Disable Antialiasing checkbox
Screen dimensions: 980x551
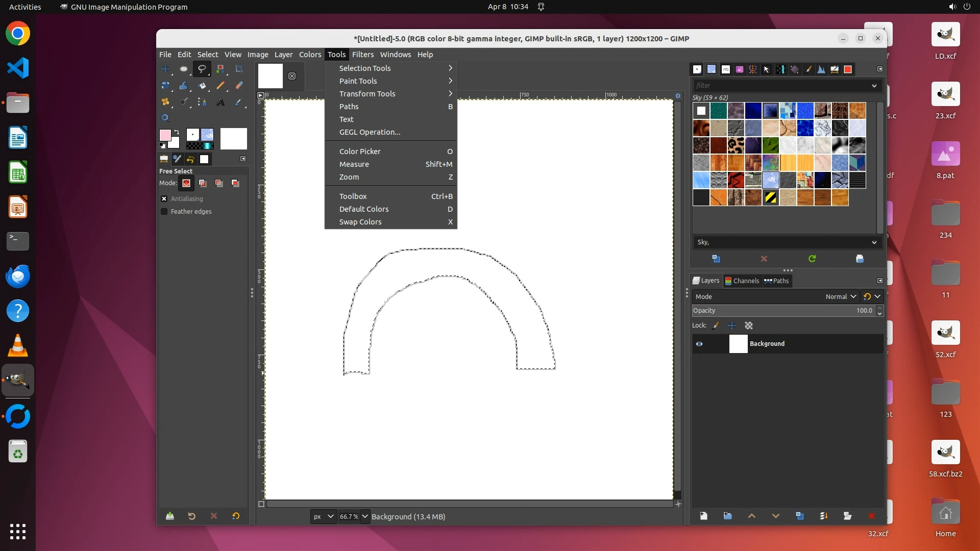(164, 199)
